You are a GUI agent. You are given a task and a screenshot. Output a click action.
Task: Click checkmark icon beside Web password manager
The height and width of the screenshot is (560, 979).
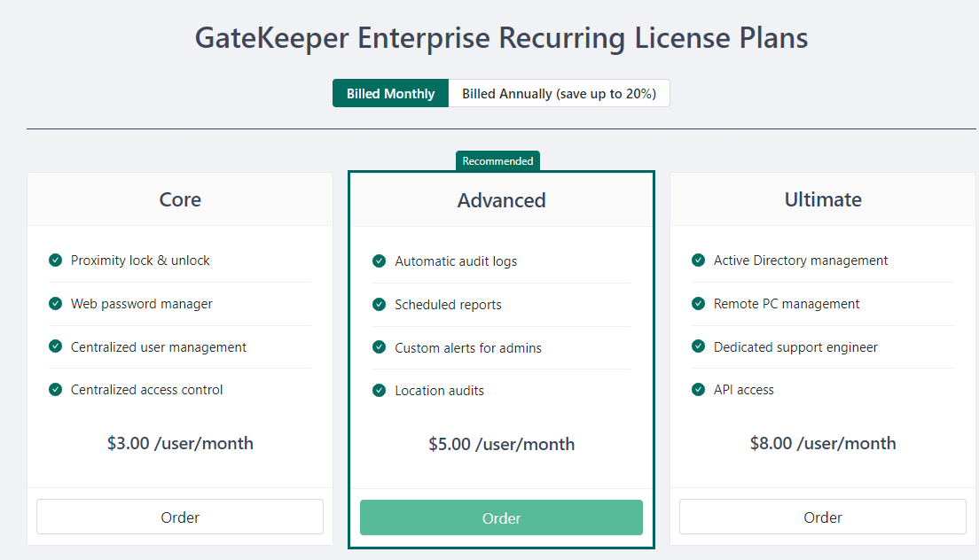pos(56,304)
